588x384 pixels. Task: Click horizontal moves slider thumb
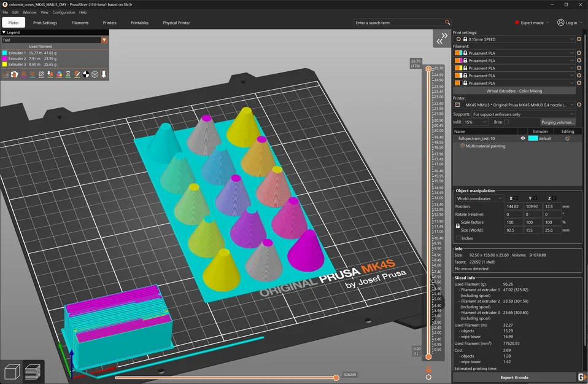336,377
